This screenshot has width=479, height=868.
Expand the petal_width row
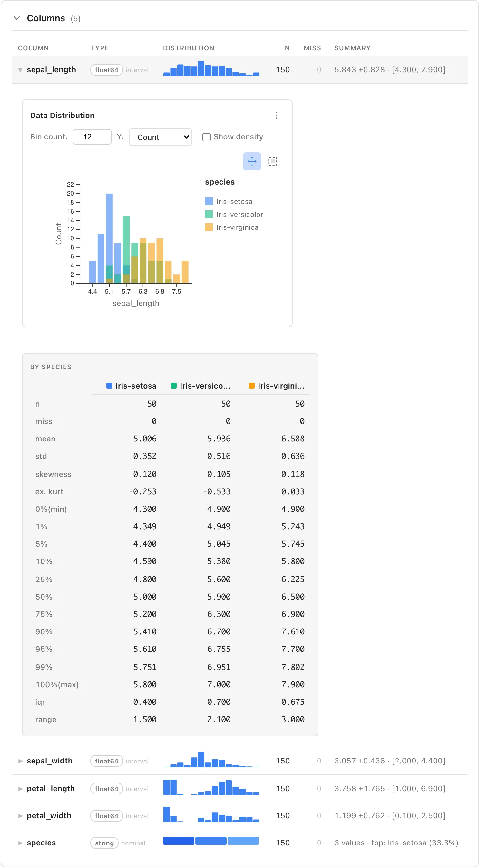click(x=20, y=816)
